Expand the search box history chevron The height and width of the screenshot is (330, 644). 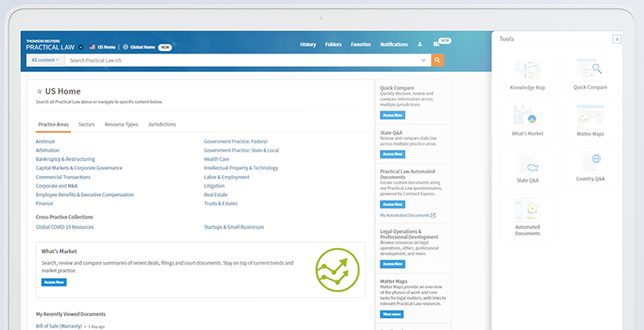tap(423, 60)
